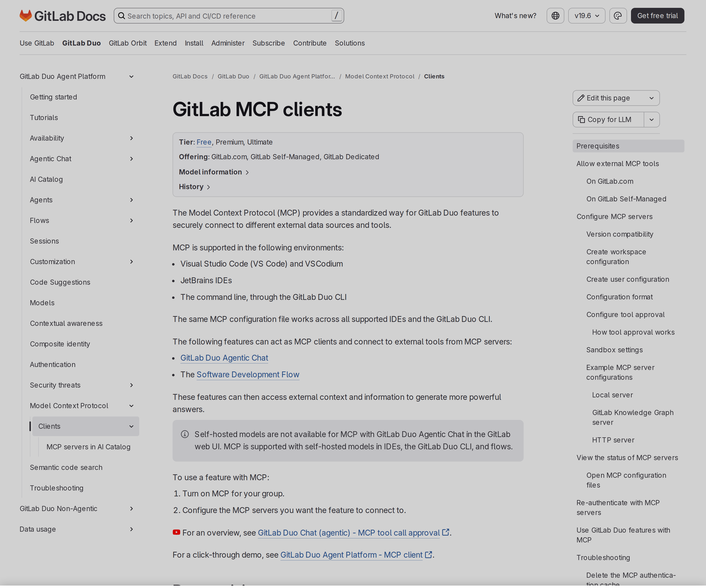Collapse GitLab Duo Agent Platform section chevron

[131, 77]
